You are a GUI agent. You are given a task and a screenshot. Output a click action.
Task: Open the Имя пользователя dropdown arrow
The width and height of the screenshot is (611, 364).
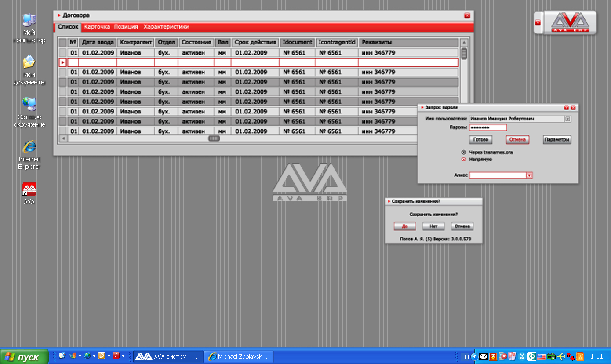(567, 119)
